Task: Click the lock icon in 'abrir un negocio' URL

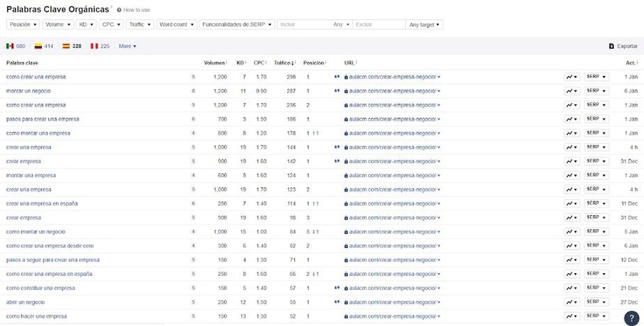Action: 346,302
